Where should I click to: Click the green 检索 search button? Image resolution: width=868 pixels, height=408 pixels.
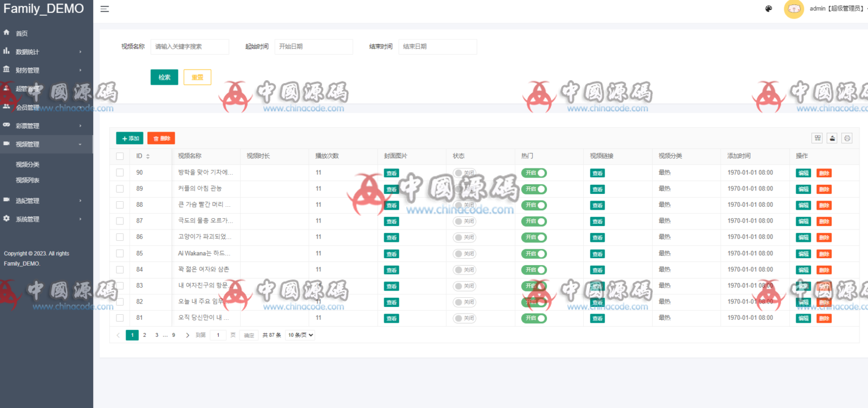(164, 77)
